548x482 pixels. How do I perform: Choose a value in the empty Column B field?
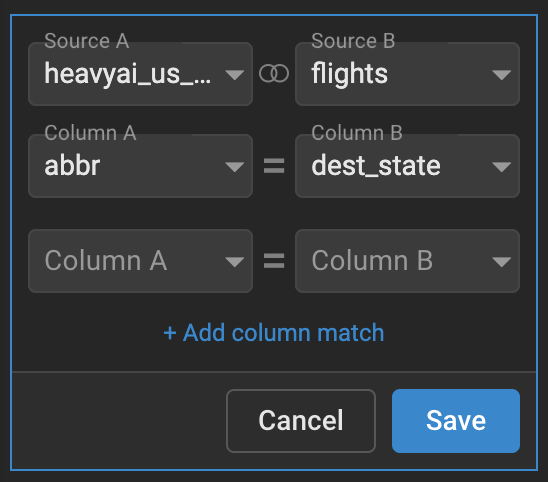[407, 261]
